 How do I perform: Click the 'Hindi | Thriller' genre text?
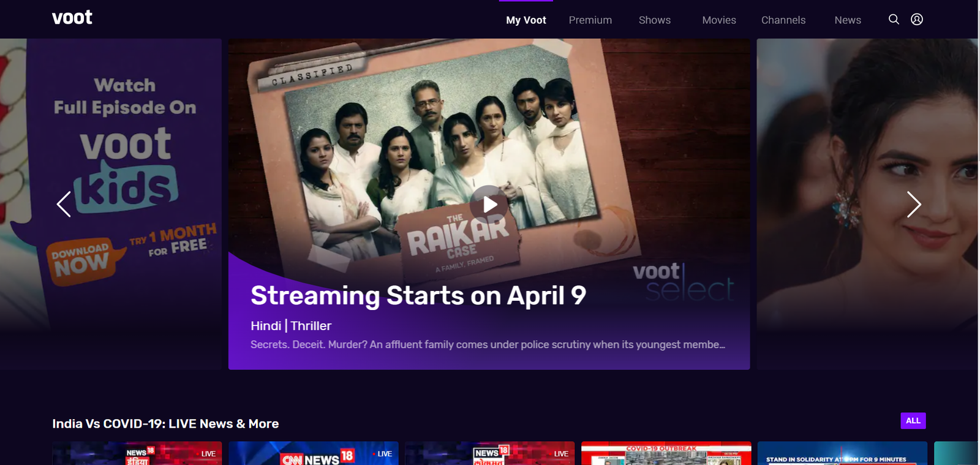point(291,326)
